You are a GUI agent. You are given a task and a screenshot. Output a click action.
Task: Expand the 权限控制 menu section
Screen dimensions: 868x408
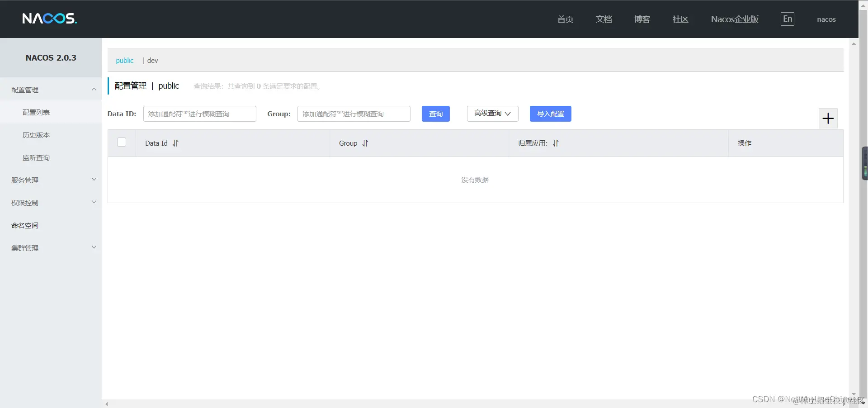click(51, 203)
